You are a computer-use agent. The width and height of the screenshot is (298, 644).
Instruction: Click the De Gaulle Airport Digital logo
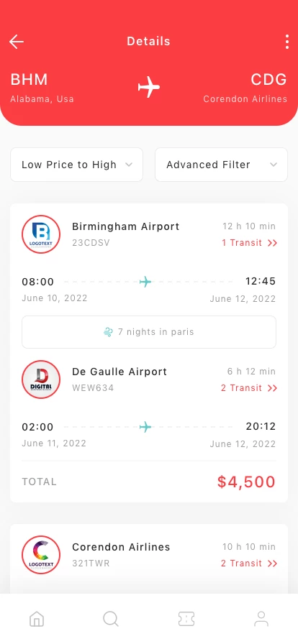point(41,379)
